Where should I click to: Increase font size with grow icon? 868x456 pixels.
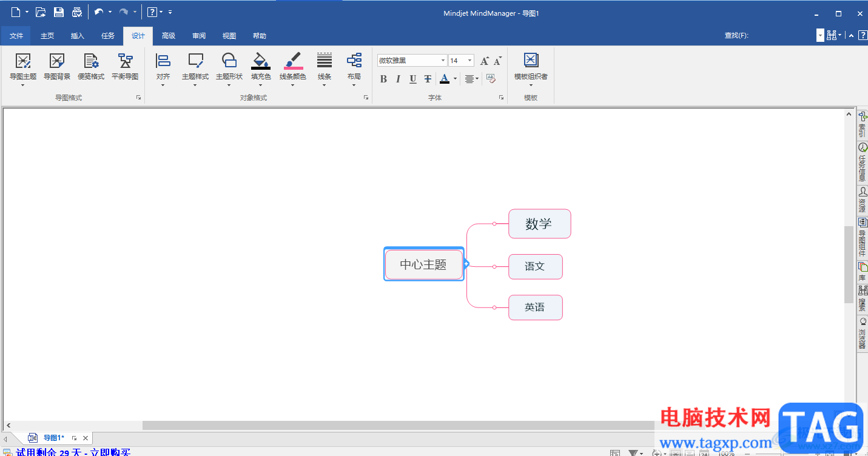[x=484, y=61]
